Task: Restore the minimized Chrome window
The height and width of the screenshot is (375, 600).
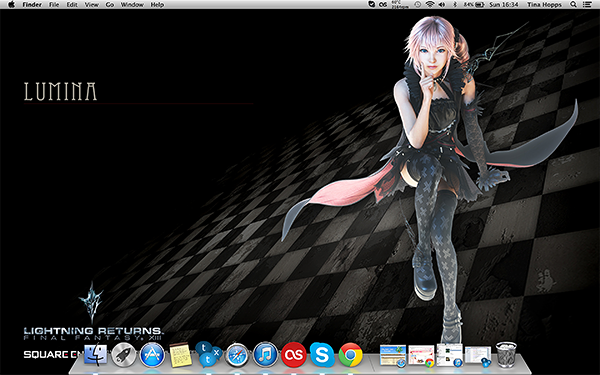Action: point(421,355)
